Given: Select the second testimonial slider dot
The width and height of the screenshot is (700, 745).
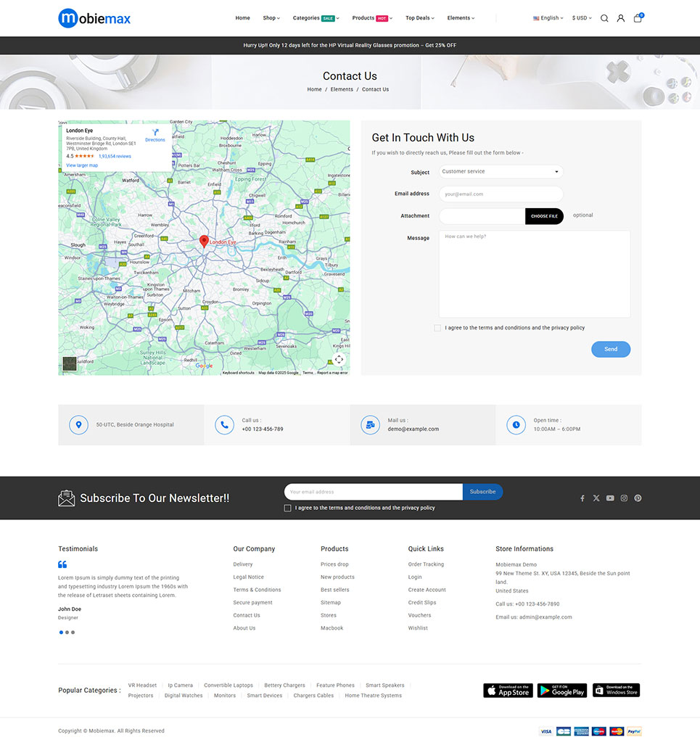Looking at the screenshot, I should point(67,633).
